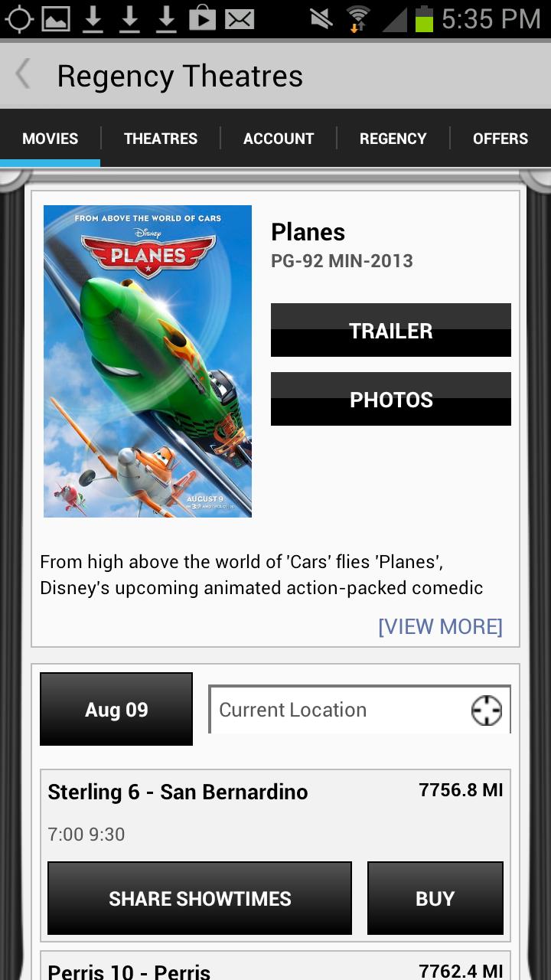
Task: Tap the Planes movie poster thumbnail
Action: (x=148, y=361)
